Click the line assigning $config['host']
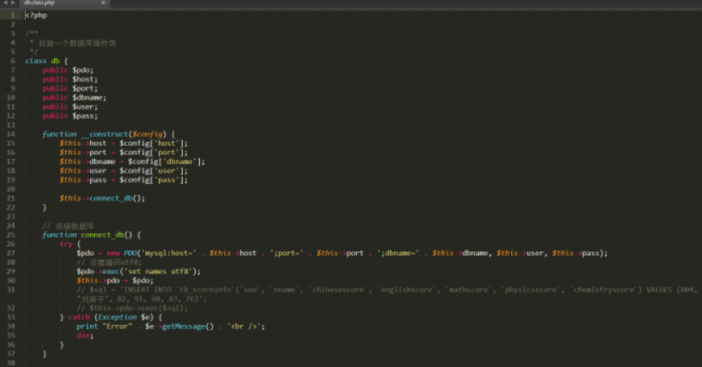The image size is (702, 367). pyautogui.click(x=124, y=144)
